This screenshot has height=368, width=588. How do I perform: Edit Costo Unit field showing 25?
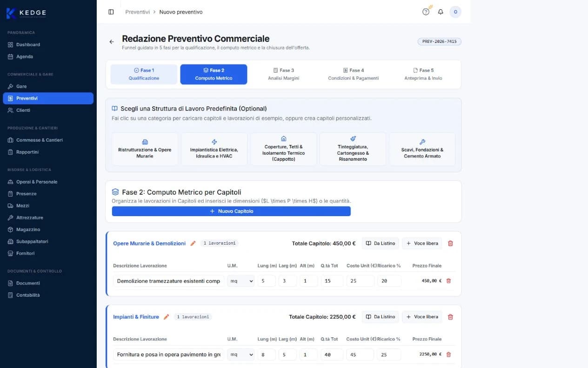(x=360, y=281)
